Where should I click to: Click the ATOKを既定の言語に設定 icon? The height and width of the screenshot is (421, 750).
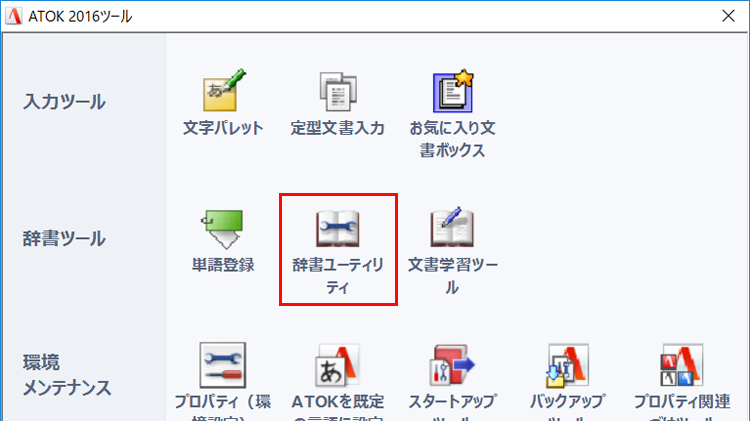point(338,366)
